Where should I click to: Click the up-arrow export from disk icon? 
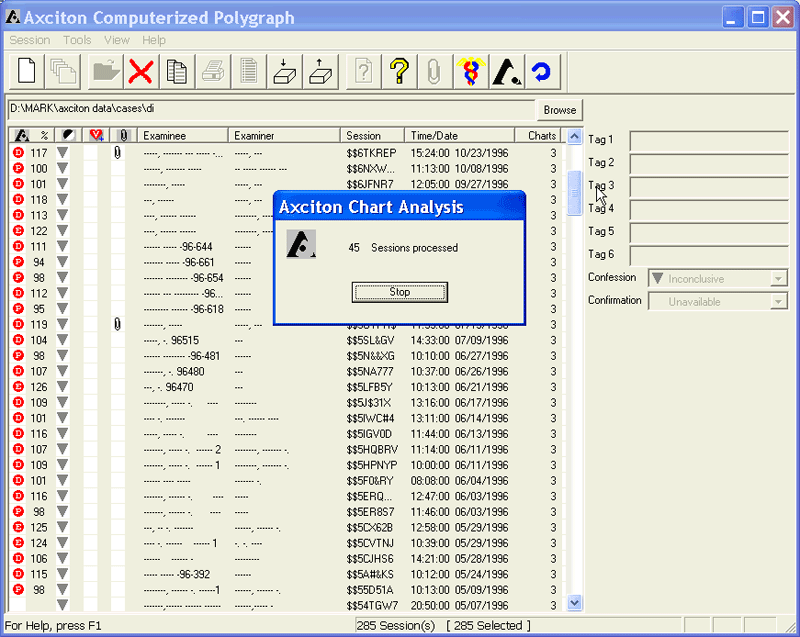pyautogui.click(x=320, y=71)
